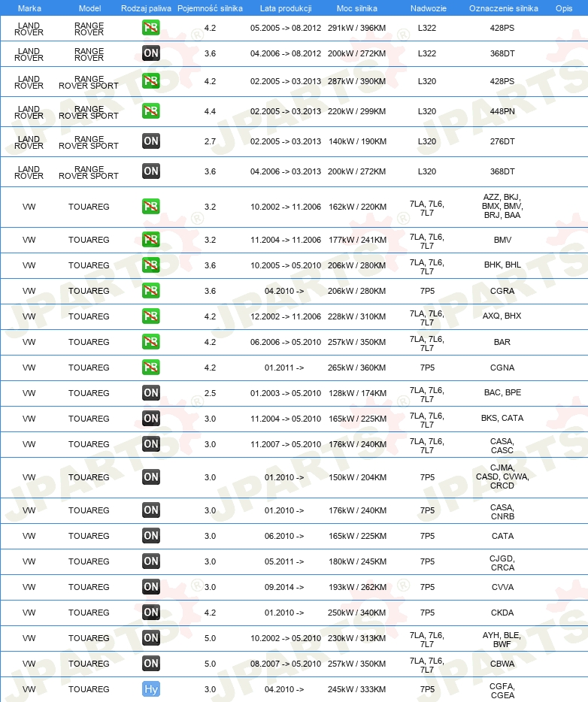Click engine code CGRA
588x702 pixels.
[x=502, y=291]
